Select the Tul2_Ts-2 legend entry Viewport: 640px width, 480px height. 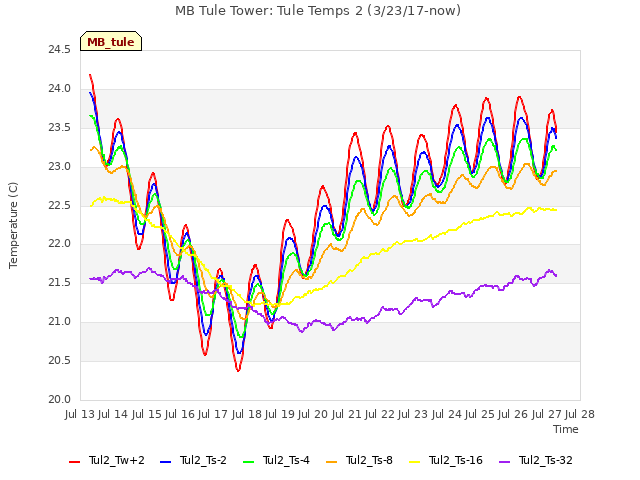tap(193, 460)
